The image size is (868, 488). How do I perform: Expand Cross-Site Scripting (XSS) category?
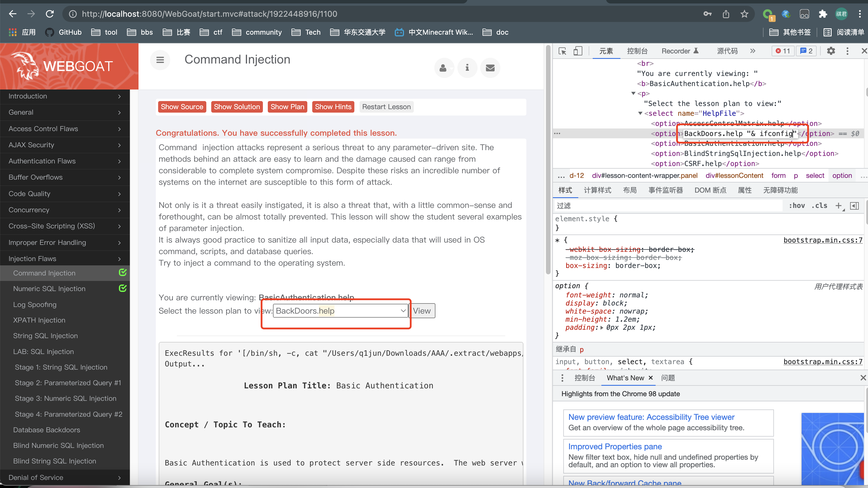click(x=65, y=226)
